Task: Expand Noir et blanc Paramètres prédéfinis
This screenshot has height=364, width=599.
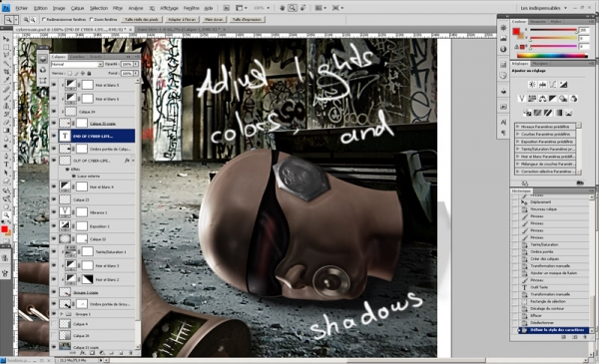Action: point(517,157)
